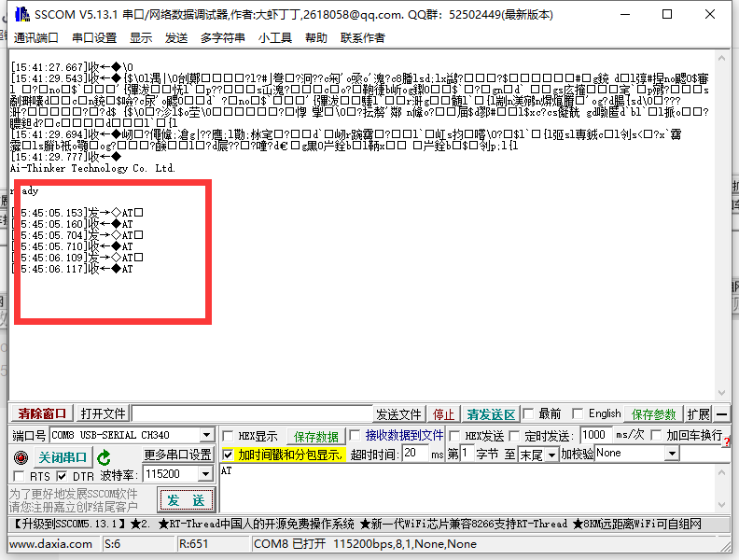This screenshot has width=739, height=560.
Task: Toggle the 加回车换行 checkbox
Action: click(656, 435)
